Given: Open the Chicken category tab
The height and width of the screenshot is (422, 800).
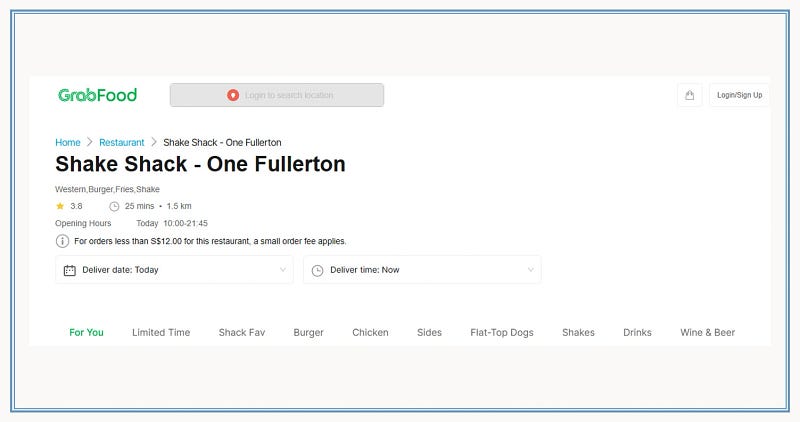Looking at the screenshot, I should tap(370, 332).
